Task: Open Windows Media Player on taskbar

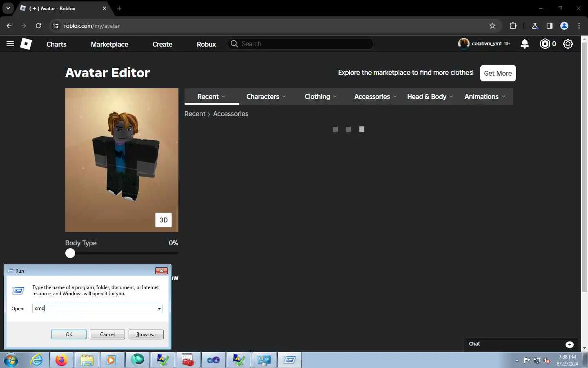Action: click(111, 360)
